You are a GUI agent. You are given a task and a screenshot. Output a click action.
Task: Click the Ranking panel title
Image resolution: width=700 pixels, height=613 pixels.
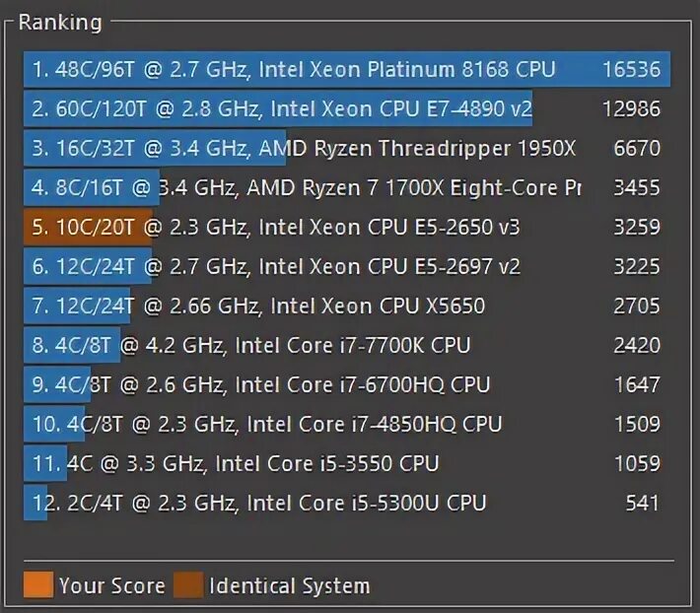click(x=60, y=23)
